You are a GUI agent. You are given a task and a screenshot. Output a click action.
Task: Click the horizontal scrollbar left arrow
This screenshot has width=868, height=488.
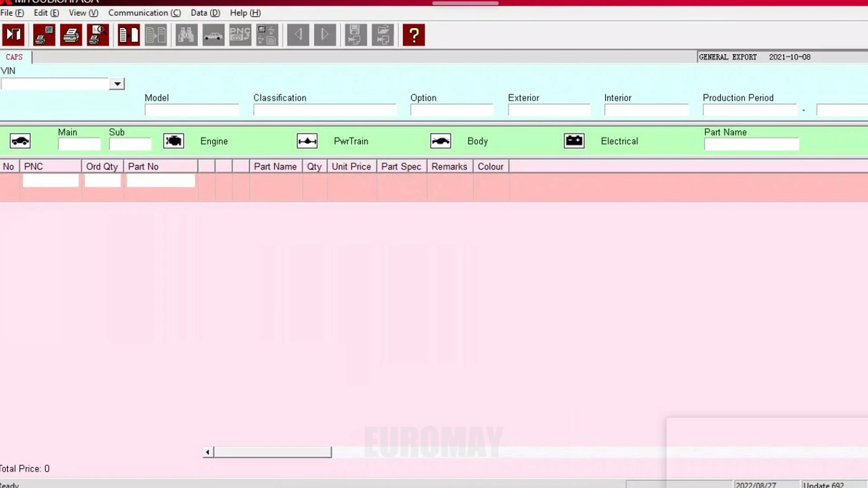208,452
